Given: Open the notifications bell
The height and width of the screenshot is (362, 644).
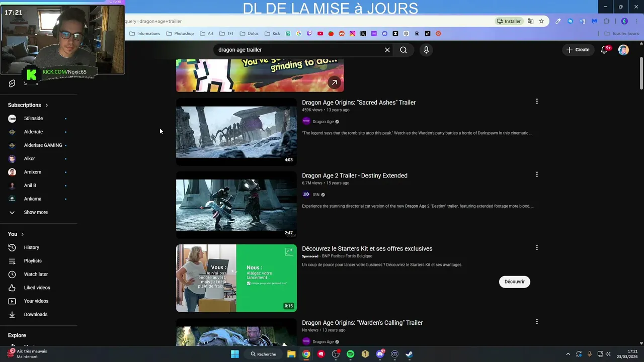Looking at the screenshot, I should tap(605, 50).
